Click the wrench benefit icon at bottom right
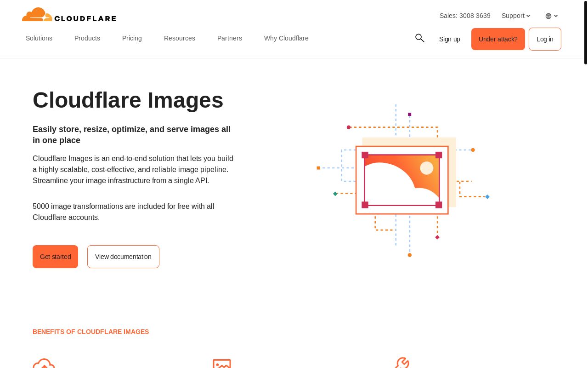This screenshot has height=368, width=588. (402, 364)
